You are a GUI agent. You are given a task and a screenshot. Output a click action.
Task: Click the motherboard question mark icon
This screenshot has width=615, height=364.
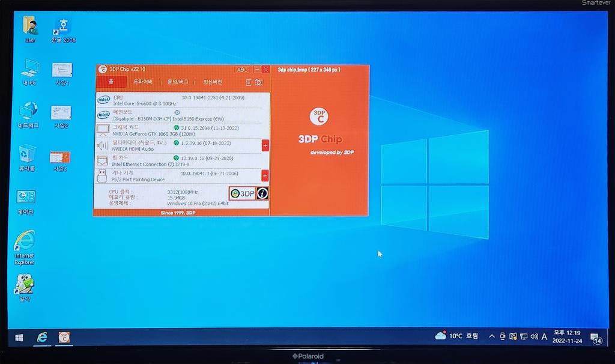[177, 112]
